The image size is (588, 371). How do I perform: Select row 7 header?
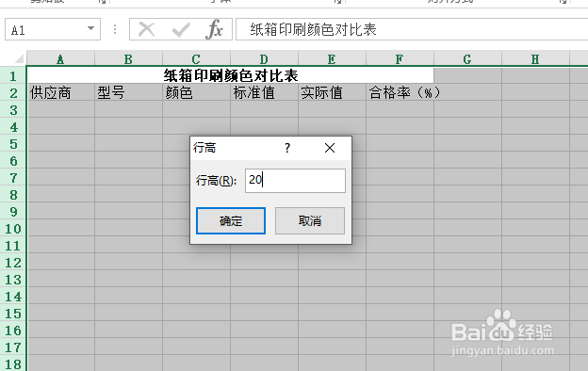pyautogui.click(x=13, y=178)
